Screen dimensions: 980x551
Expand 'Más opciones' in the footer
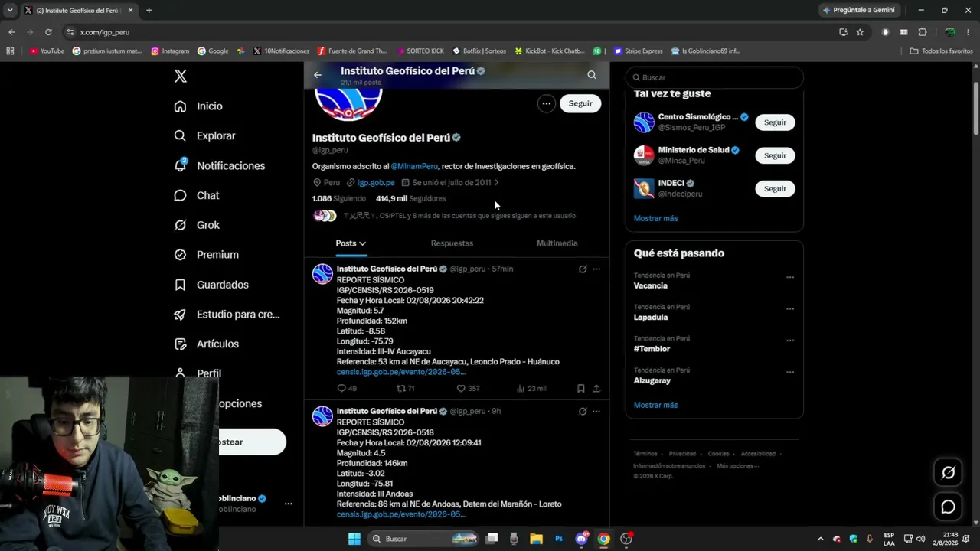tap(738, 466)
